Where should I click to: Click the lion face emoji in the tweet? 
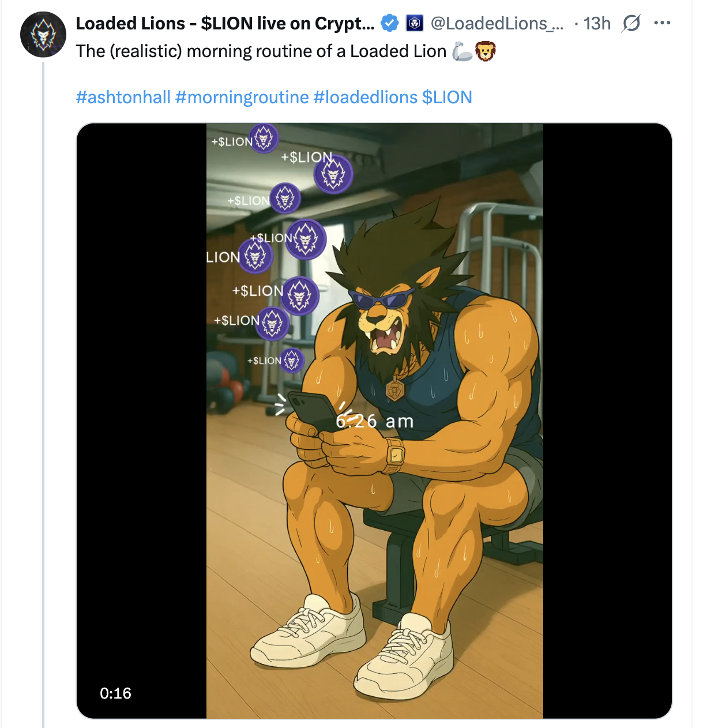pos(486,51)
